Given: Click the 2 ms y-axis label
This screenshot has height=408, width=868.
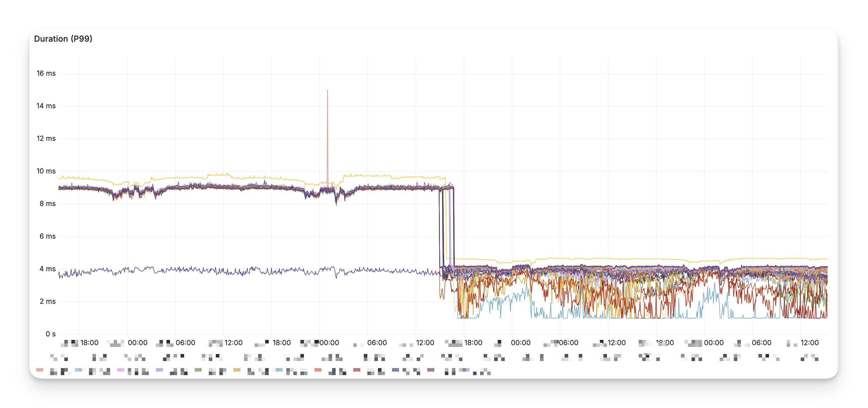Looking at the screenshot, I should 48,301.
